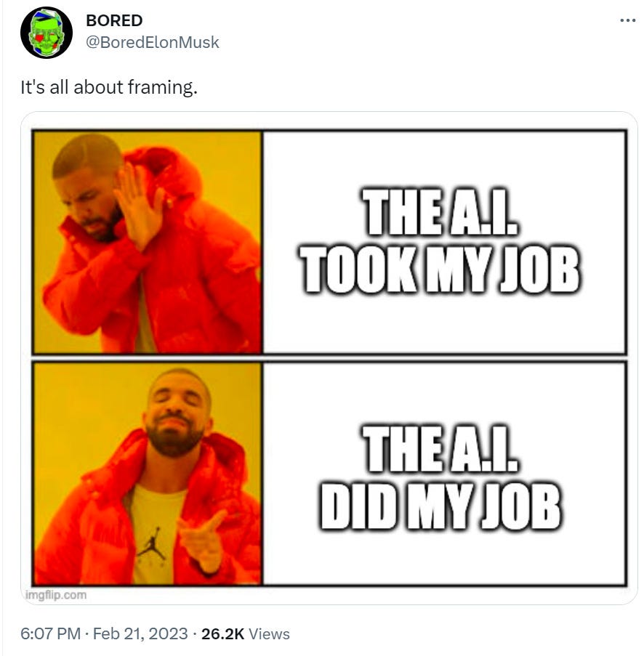
Task: Open the three-dot more options menu
Action: click(x=628, y=20)
